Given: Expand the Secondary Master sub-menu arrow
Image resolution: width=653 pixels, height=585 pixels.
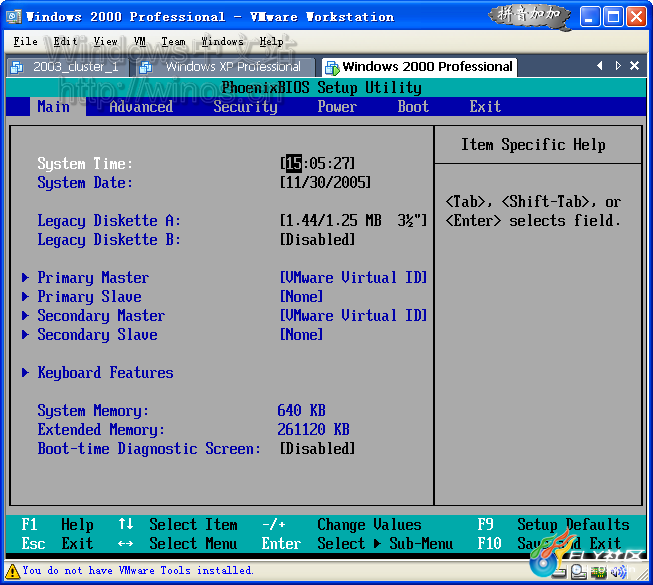Looking at the screenshot, I should click(25, 316).
